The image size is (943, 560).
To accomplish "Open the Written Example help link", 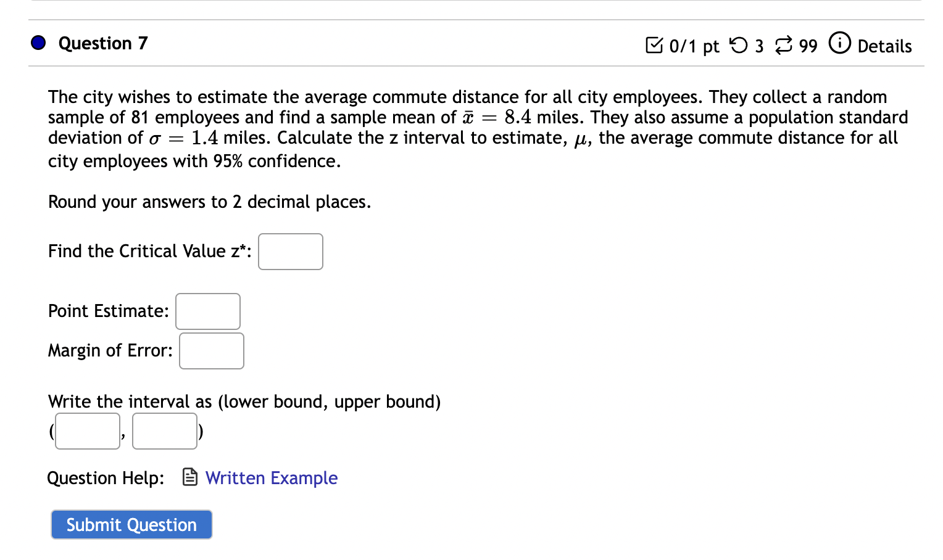I will pyautogui.click(x=272, y=477).
